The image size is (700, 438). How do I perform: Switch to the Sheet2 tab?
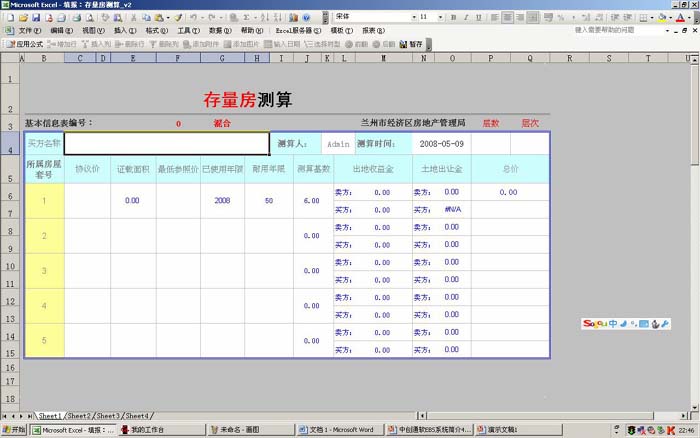(x=80, y=415)
